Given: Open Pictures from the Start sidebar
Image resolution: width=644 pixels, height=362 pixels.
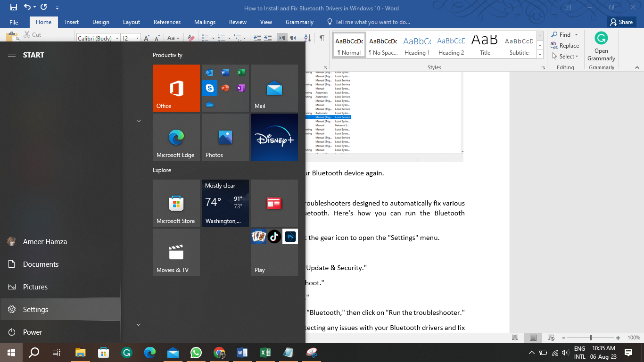Looking at the screenshot, I should [60, 287].
